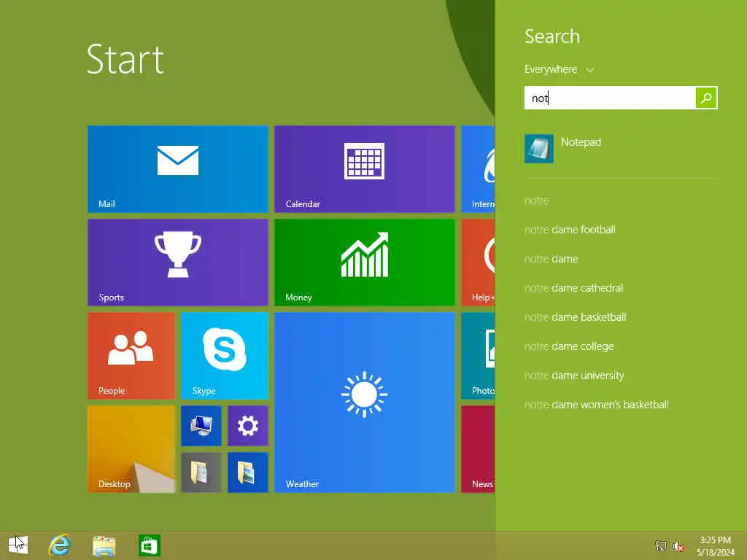Select 'notre dame cathedral' suggestion

point(573,287)
